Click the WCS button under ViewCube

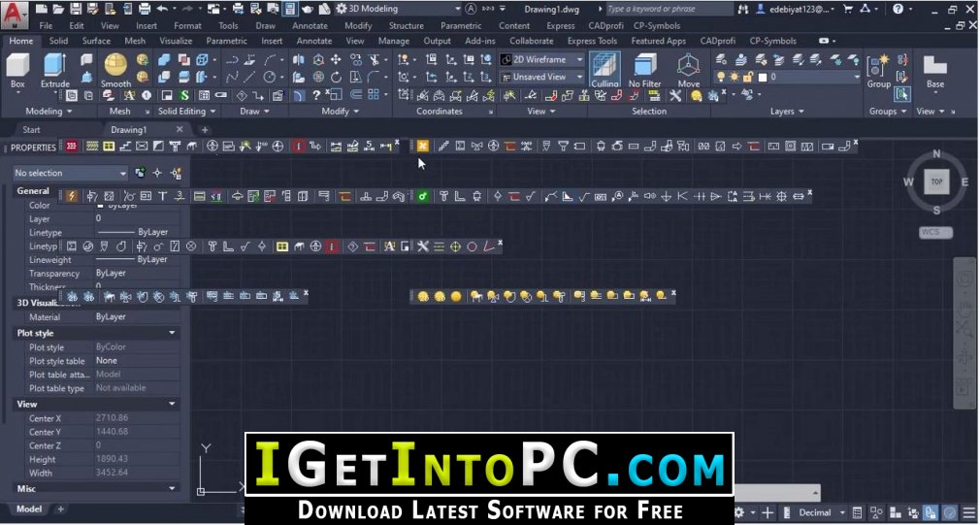pyautogui.click(x=935, y=232)
